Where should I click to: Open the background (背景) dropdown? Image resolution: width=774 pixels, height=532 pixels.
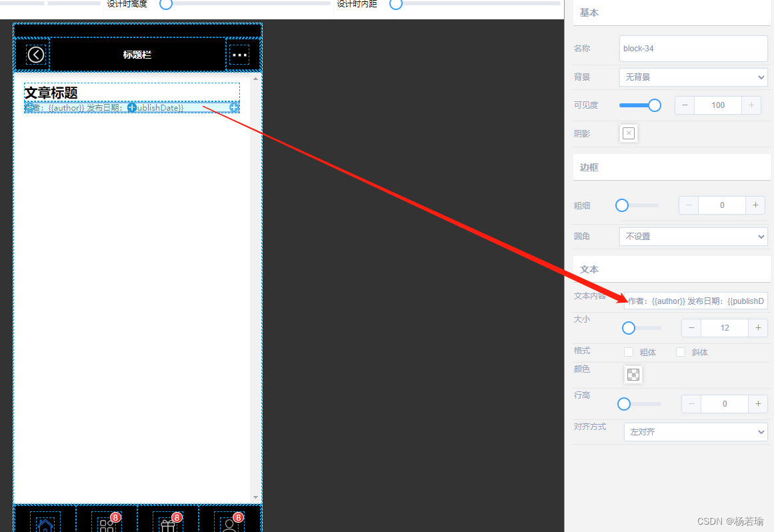(x=693, y=77)
